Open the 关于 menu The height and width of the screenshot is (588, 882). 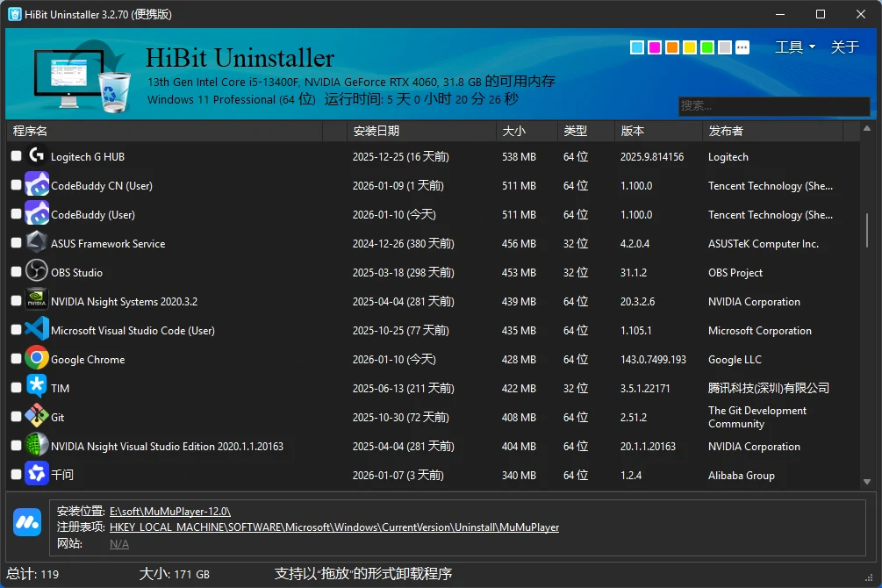coord(844,47)
